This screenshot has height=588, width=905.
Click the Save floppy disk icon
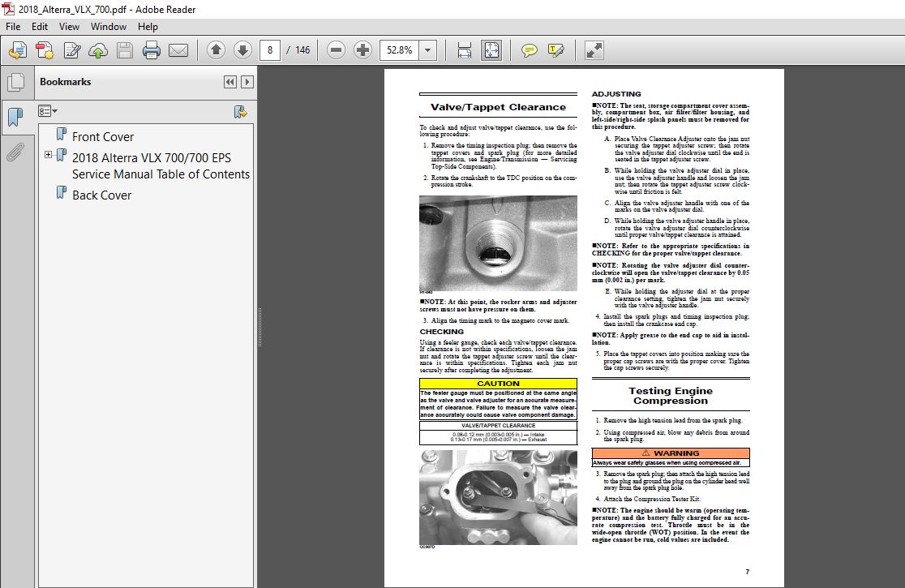pos(125,51)
